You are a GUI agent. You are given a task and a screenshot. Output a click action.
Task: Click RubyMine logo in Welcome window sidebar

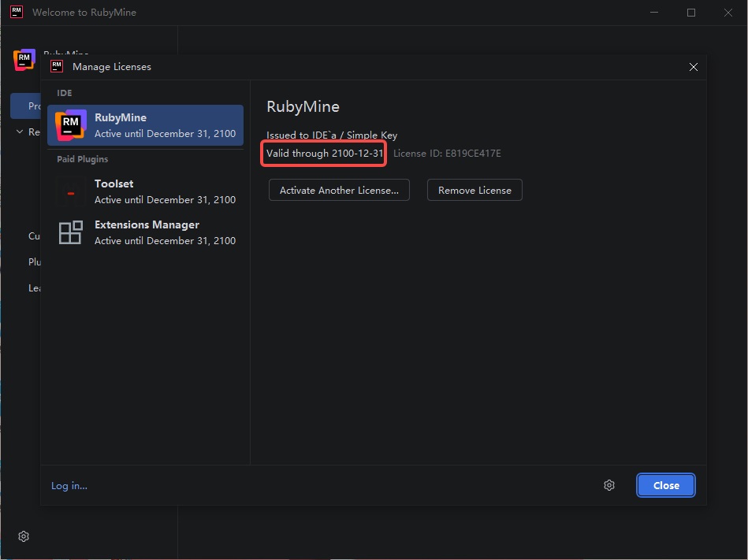(24, 60)
